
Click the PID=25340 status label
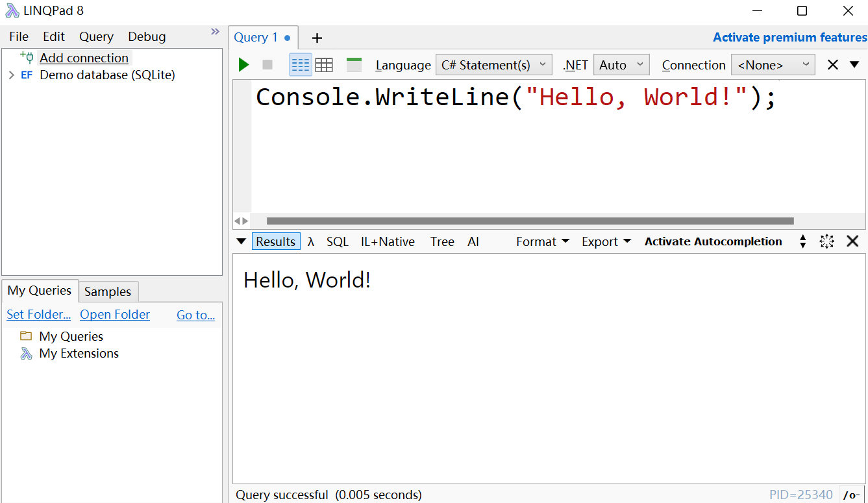pyautogui.click(x=801, y=495)
